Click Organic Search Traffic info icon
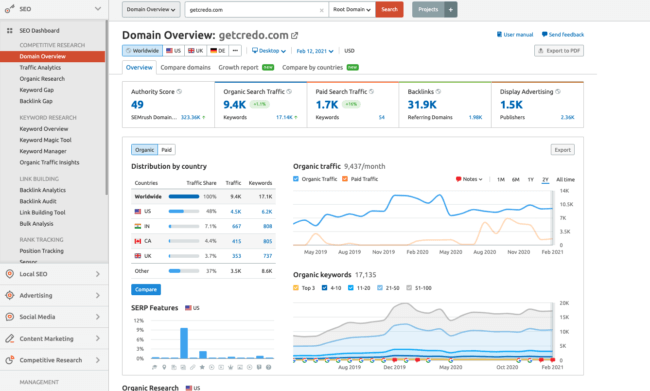650x391 pixels. [289, 92]
